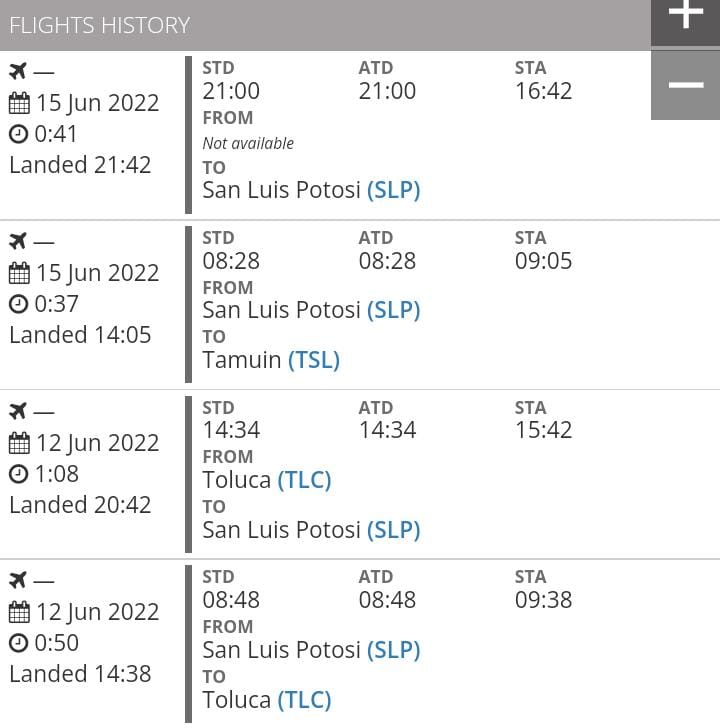Screen dimensions: 720x728
Task: Click airplane icon of 21:00 flight to SLP
Action: [x=18, y=72]
